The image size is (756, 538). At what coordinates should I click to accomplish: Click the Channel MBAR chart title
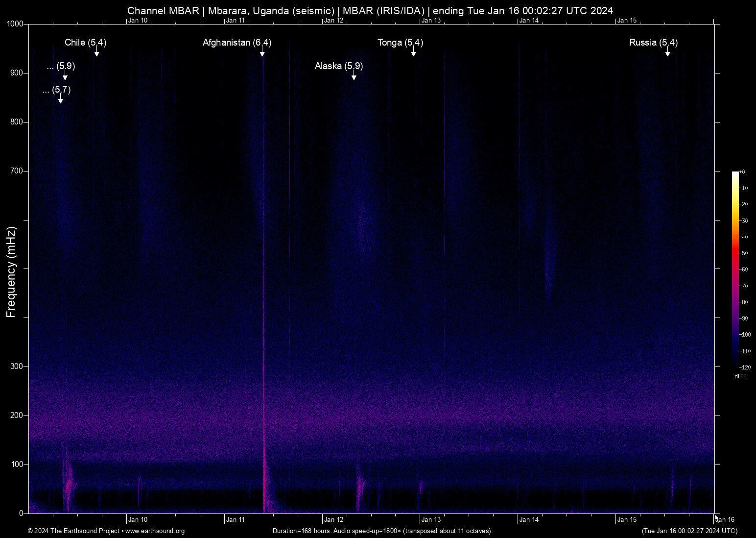tap(370, 11)
